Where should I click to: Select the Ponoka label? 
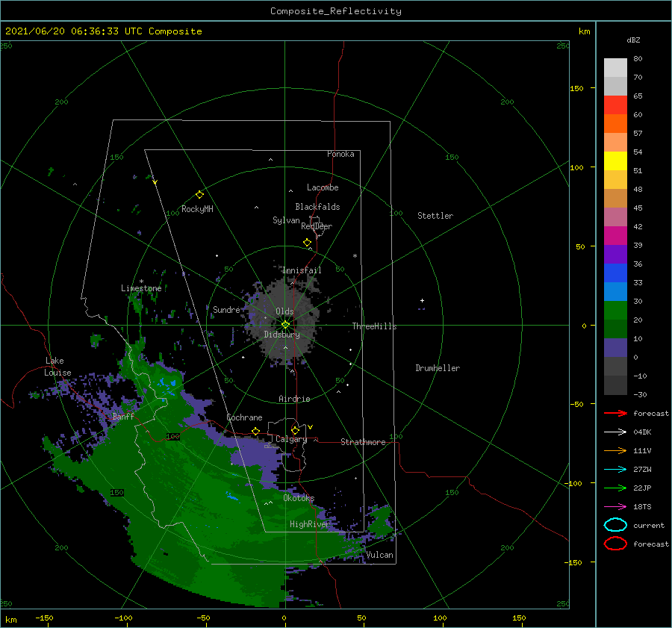point(340,154)
